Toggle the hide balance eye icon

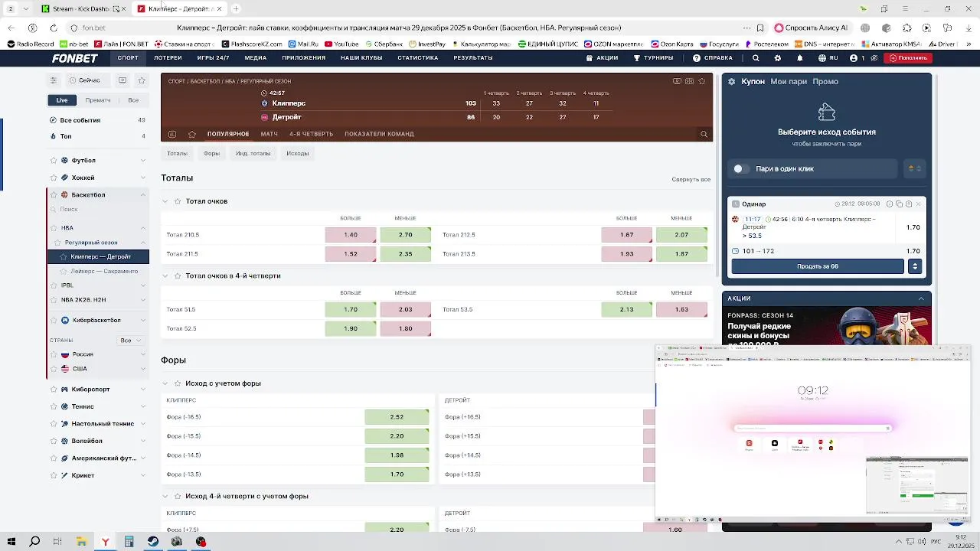tap(874, 58)
